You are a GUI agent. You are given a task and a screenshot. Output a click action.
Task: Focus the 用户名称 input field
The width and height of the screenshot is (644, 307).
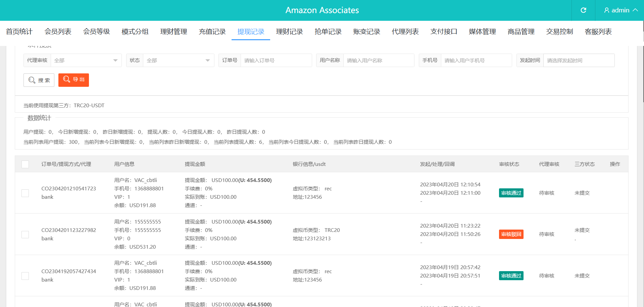pyautogui.click(x=379, y=60)
